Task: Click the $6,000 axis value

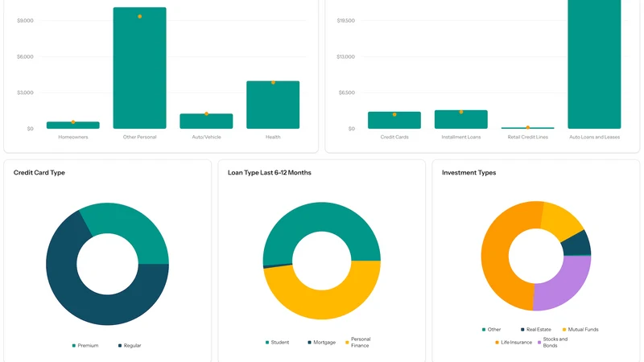Action: tap(25, 56)
